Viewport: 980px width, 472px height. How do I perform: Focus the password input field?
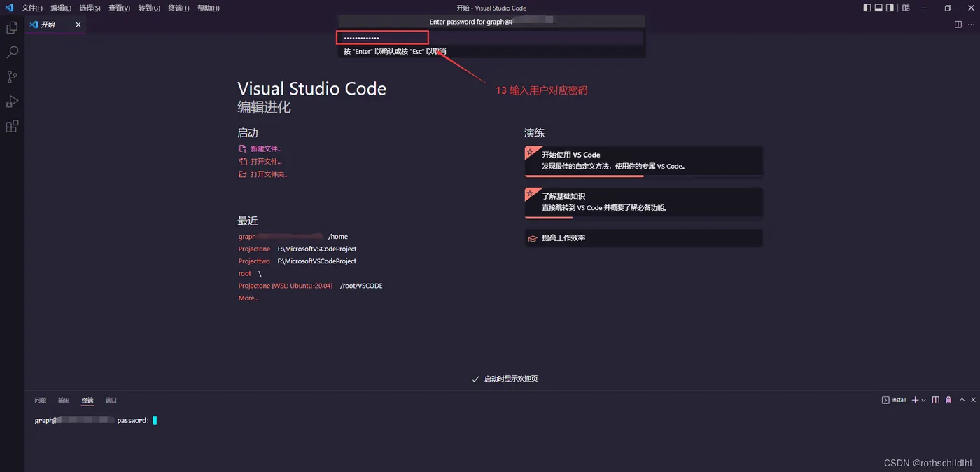[491, 37]
